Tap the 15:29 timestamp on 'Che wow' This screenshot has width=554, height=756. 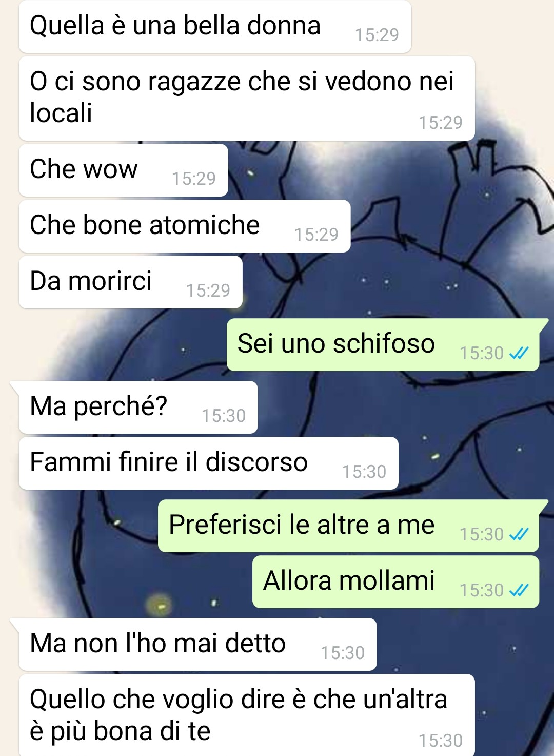point(194,179)
